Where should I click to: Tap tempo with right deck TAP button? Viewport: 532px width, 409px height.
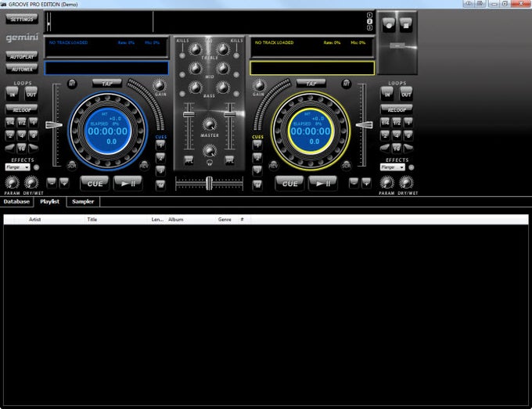(311, 83)
